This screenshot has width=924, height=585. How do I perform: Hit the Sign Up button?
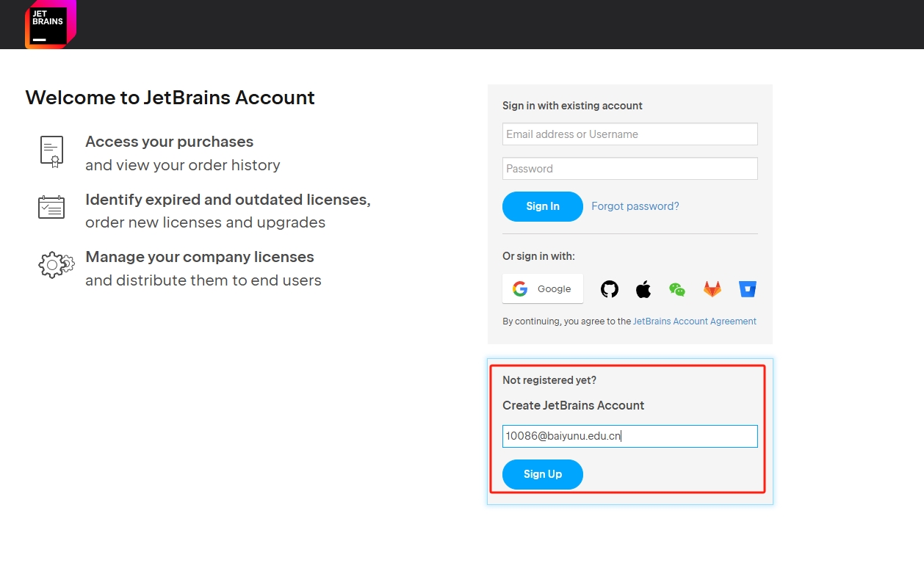542,474
